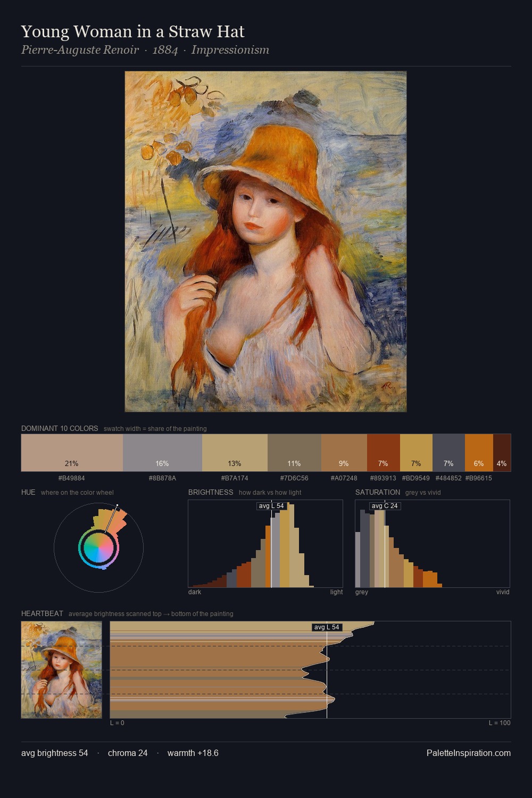Select the 21% tan swatch
This screenshot has width=532, height=798.
[72, 453]
